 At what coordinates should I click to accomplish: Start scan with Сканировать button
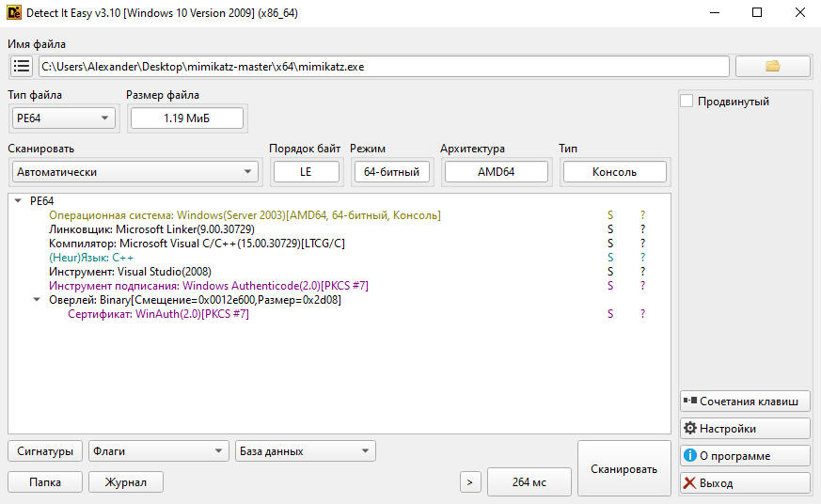click(x=624, y=468)
